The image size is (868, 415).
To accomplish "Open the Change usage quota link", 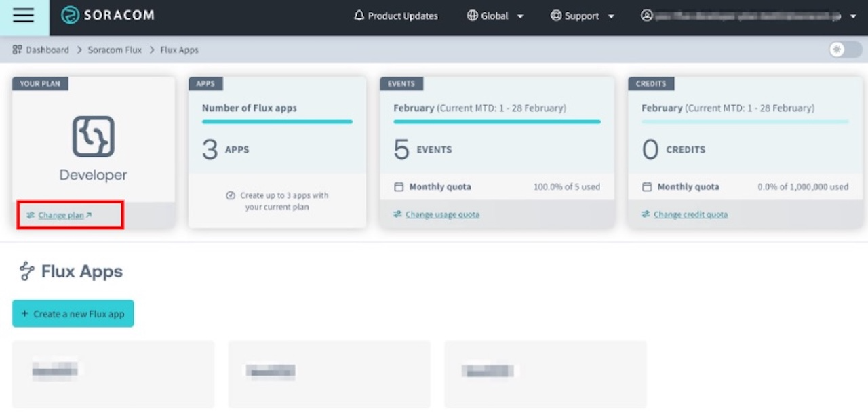I will click(x=442, y=214).
